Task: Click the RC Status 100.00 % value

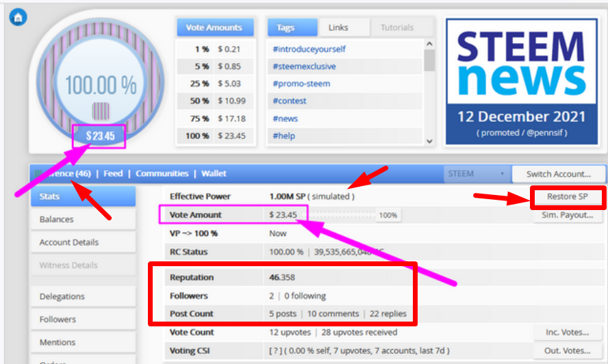Action: coord(286,252)
